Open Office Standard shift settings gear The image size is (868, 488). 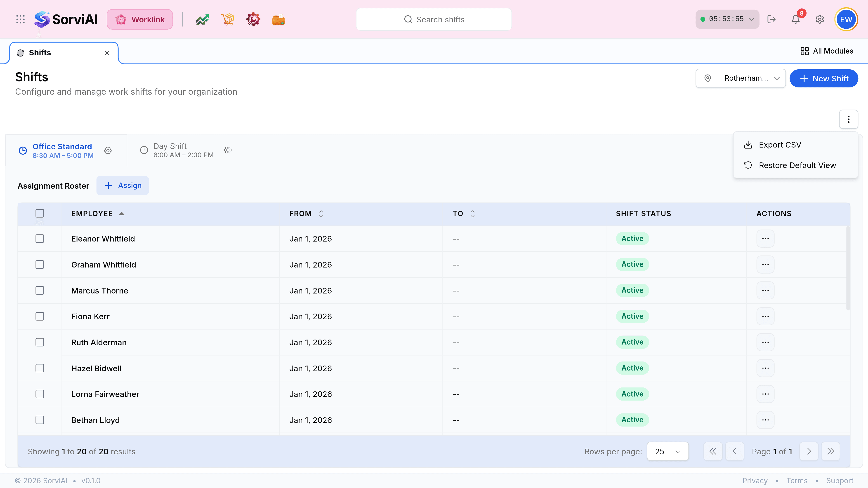108,150
